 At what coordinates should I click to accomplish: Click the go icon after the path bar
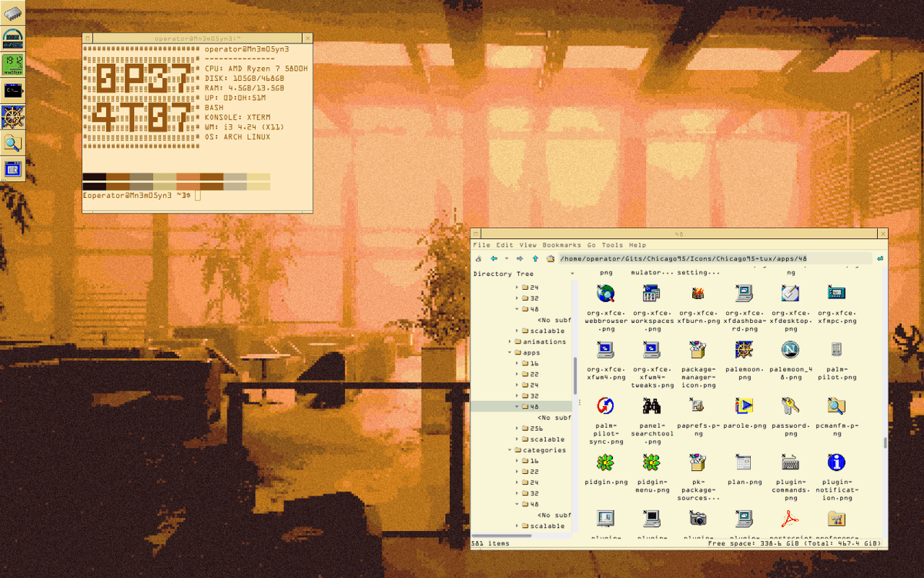880,259
